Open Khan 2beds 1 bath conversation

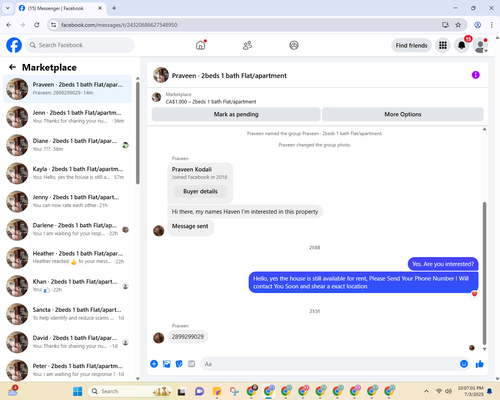tap(67, 286)
